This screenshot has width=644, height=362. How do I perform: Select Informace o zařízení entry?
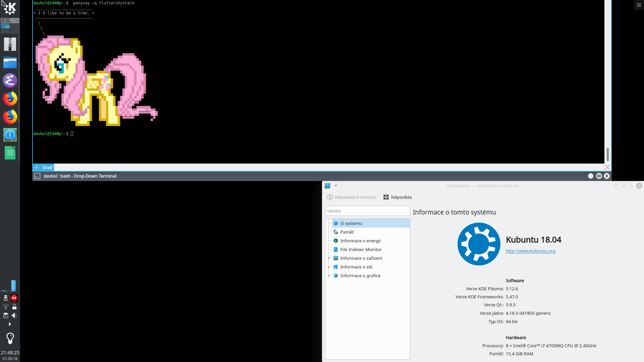[x=371, y=258]
